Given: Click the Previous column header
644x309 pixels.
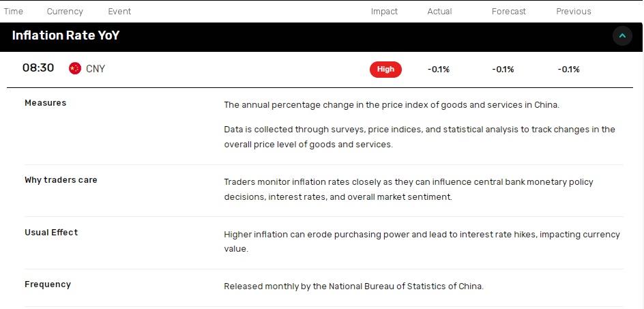Looking at the screenshot, I should [574, 12].
